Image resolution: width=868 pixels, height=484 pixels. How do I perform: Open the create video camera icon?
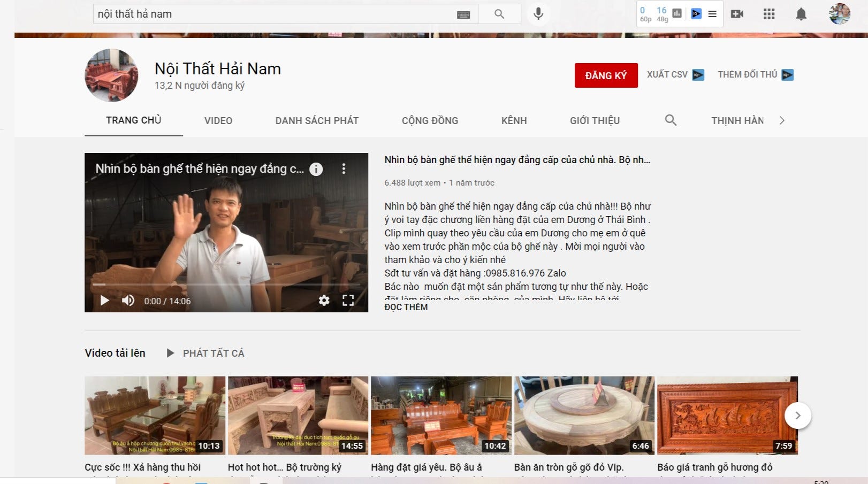[x=737, y=14]
